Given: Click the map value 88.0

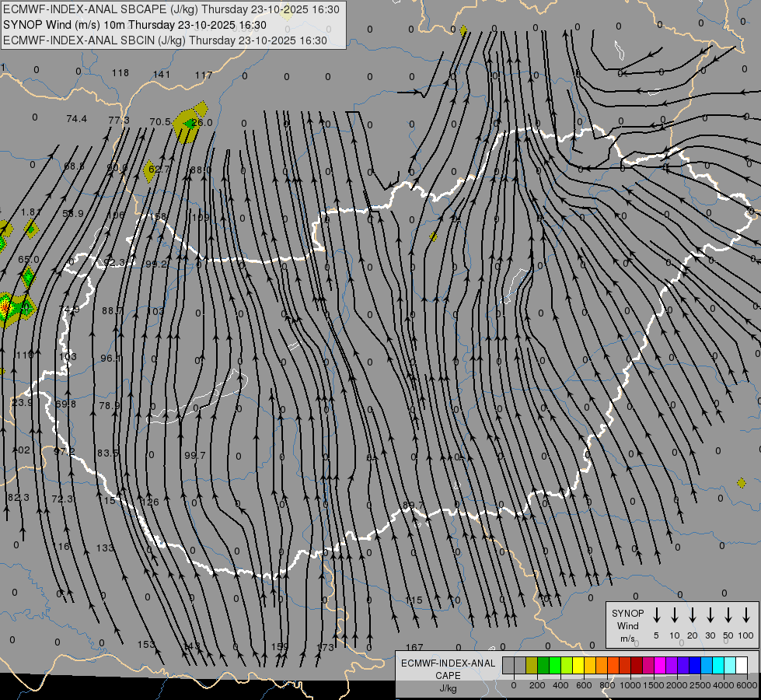Looking at the screenshot, I should point(201,170).
